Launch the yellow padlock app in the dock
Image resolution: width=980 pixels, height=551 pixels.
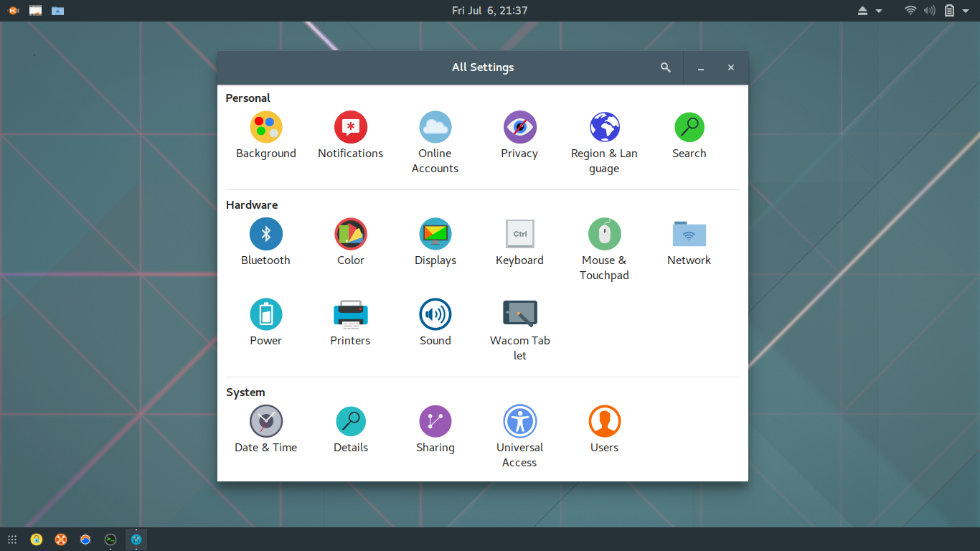click(37, 540)
